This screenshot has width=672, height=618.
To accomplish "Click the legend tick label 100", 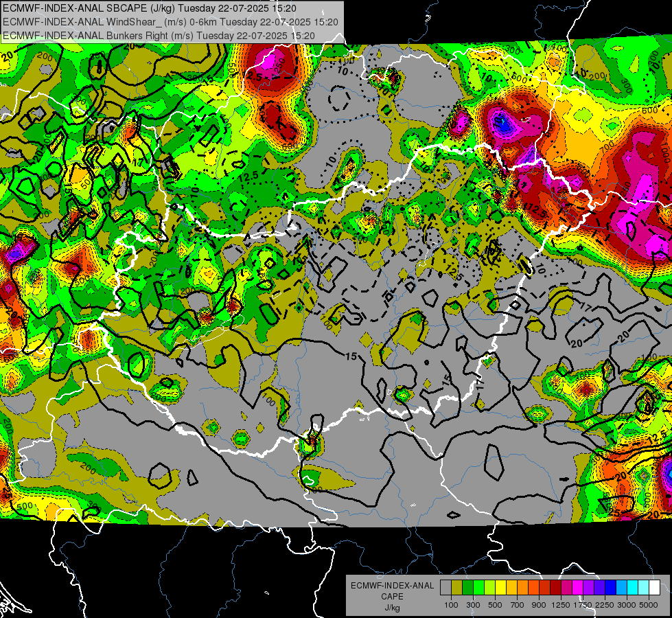I will tap(451, 605).
